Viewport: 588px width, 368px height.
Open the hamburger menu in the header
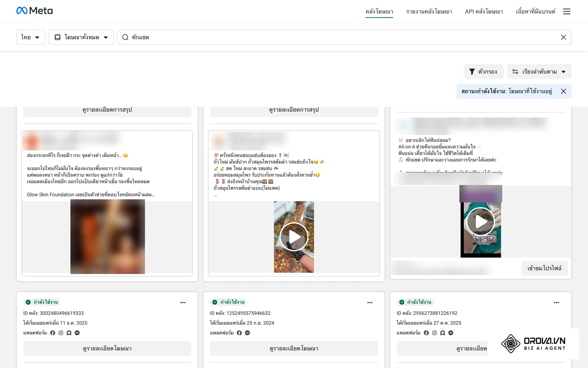coord(567,11)
